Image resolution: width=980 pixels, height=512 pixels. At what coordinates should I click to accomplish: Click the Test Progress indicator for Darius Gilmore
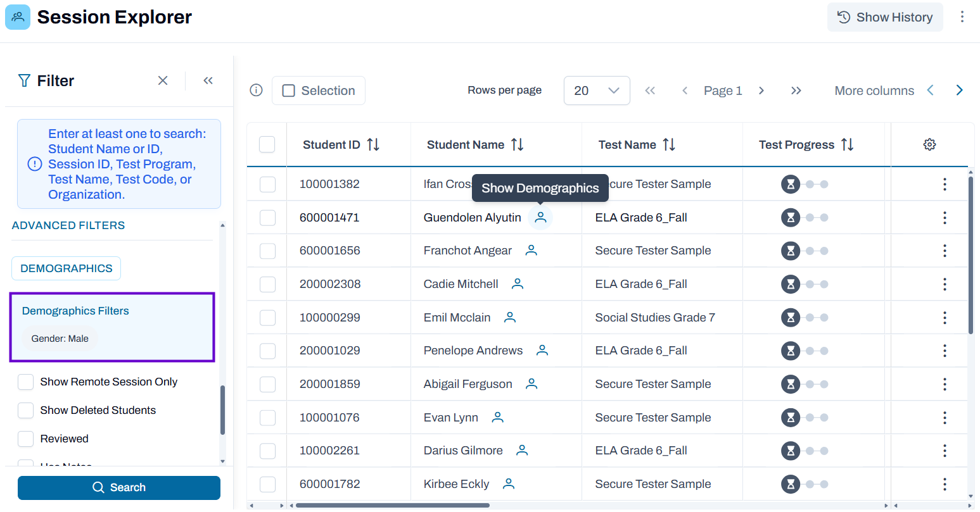click(x=805, y=451)
